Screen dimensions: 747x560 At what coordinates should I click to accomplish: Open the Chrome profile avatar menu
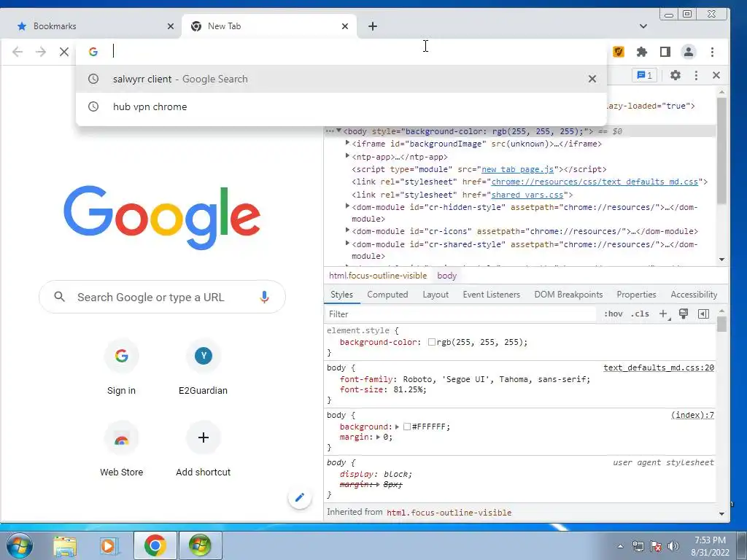coord(689,52)
